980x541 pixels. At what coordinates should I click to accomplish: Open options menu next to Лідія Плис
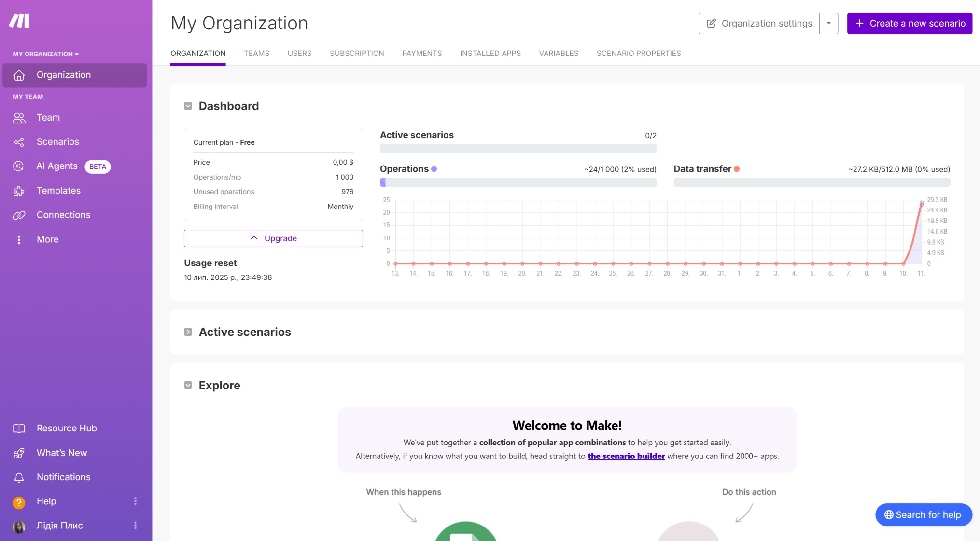pyautogui.click(x=135, y=526)
